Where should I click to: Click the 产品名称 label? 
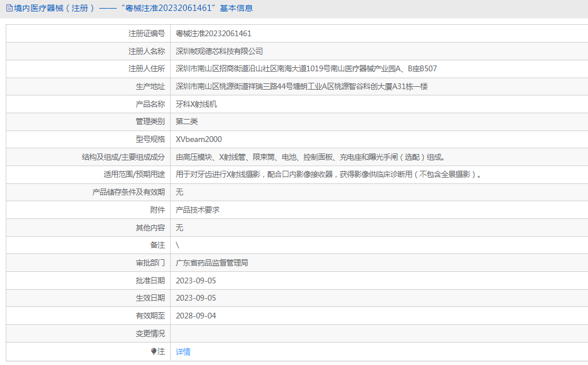click(151, 104)
